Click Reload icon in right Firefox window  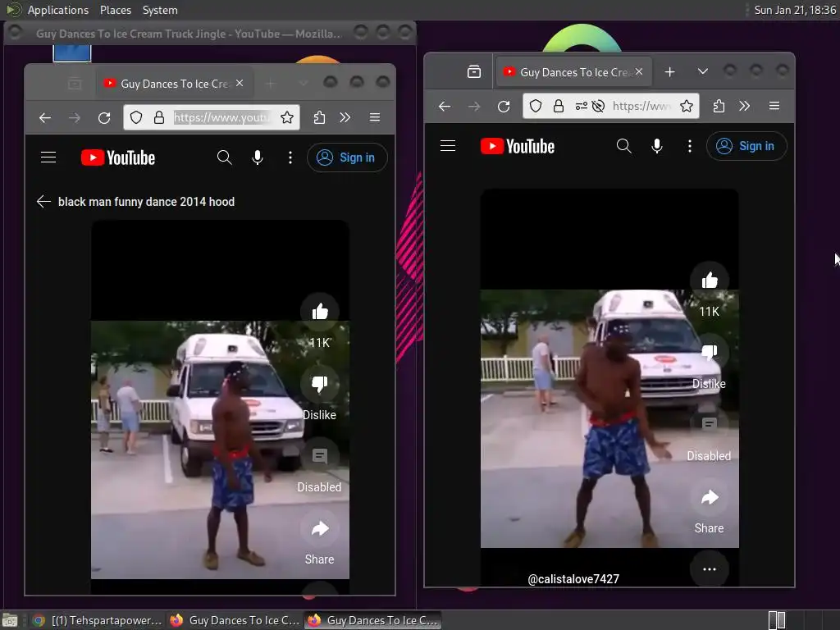coord(504,106)
